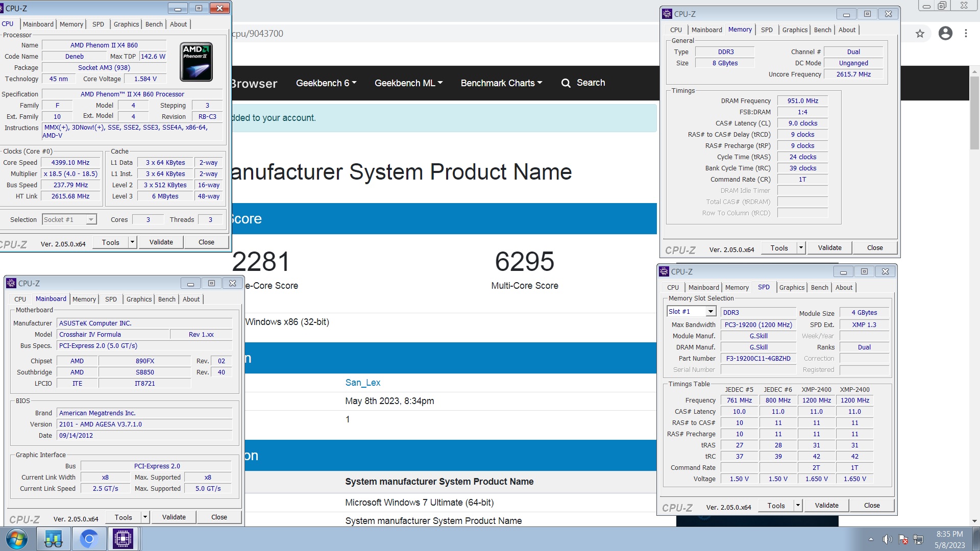
Task: Open the Windows Start menu orb
Action: coord(17,539)
